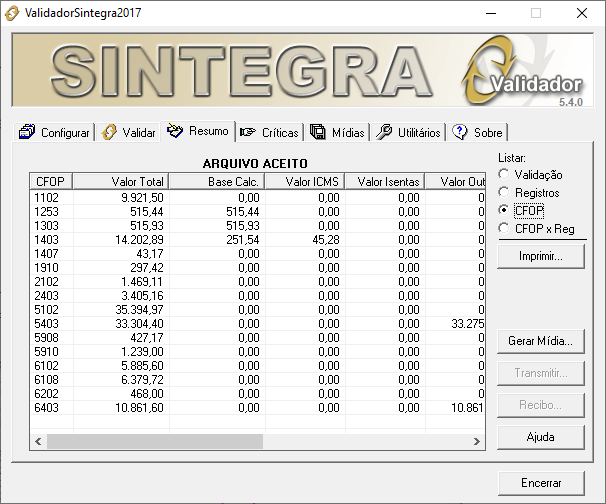Click the Configurar tab icon

[28, 133]
